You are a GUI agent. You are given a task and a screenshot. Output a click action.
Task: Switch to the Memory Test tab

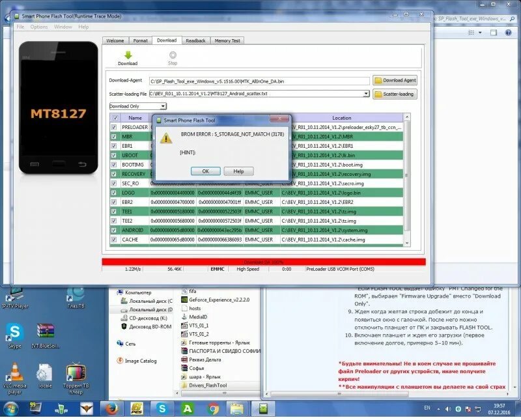coord(227,40)
